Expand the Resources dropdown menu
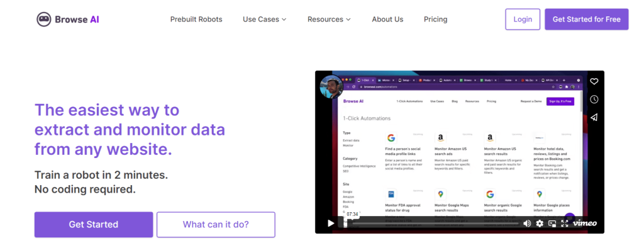 pos(329,20)
